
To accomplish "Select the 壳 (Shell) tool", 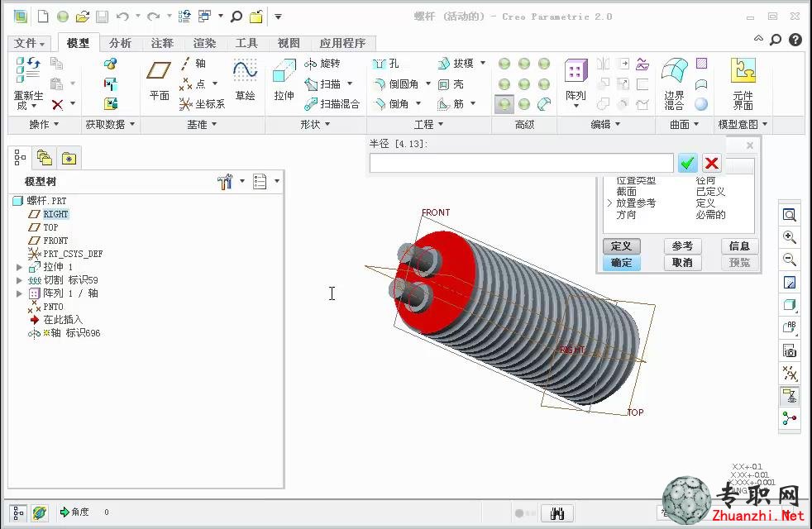I will 451,83.
